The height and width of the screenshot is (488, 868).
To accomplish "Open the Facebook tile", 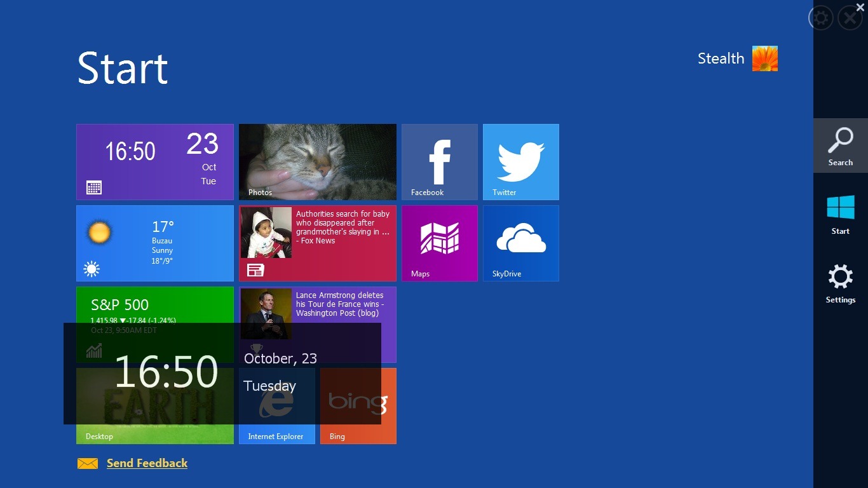I will coord(440,162).
